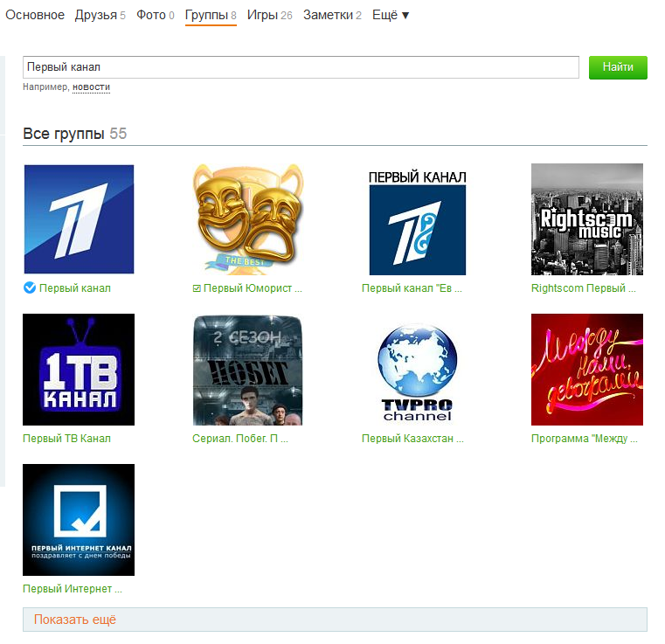
Task: Open golden masks group thumbnail
Action: (248, 219)
